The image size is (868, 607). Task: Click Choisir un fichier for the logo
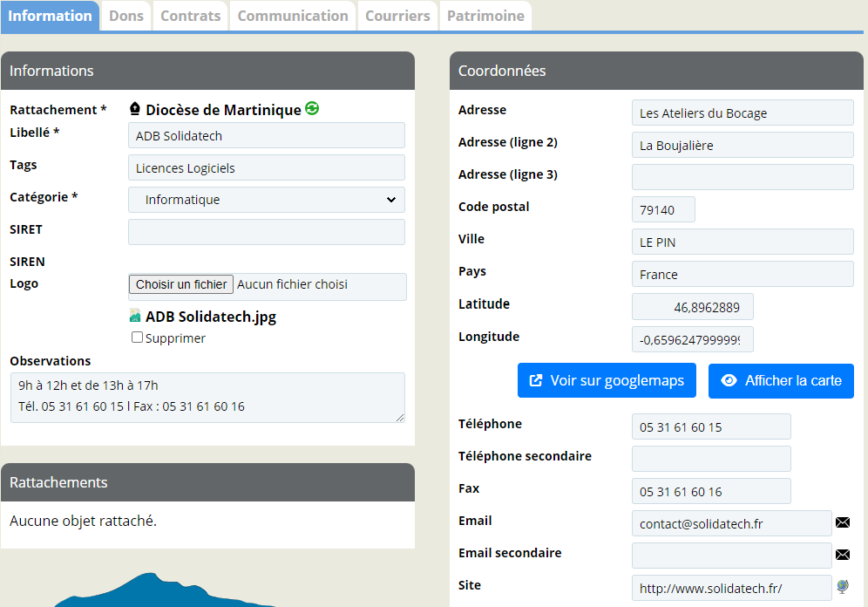pyautogui.click(x=181, y=284)
